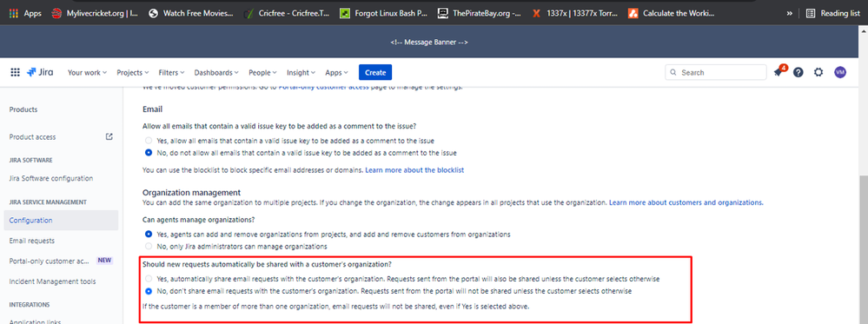Viewport: 868px width, 324px height.
Task: Expand the Apps dropdown in Jira nav
Action: (x=336, y=73)
